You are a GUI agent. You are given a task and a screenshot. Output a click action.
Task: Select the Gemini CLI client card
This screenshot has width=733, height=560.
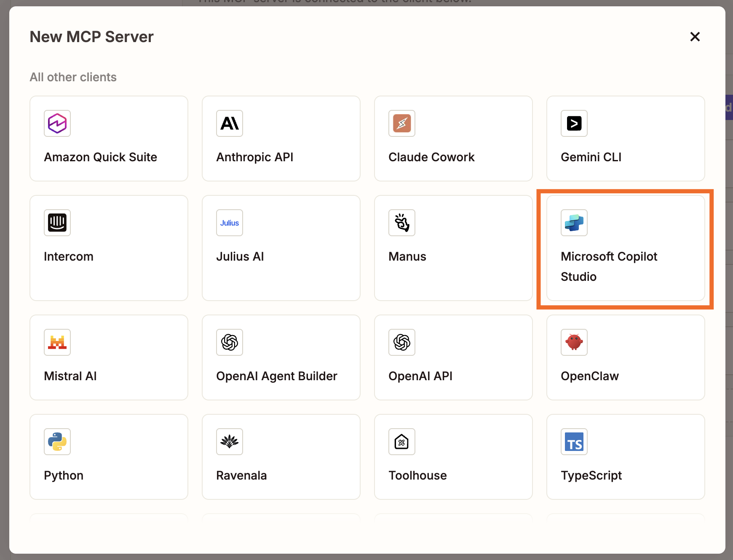click(625, 139)
